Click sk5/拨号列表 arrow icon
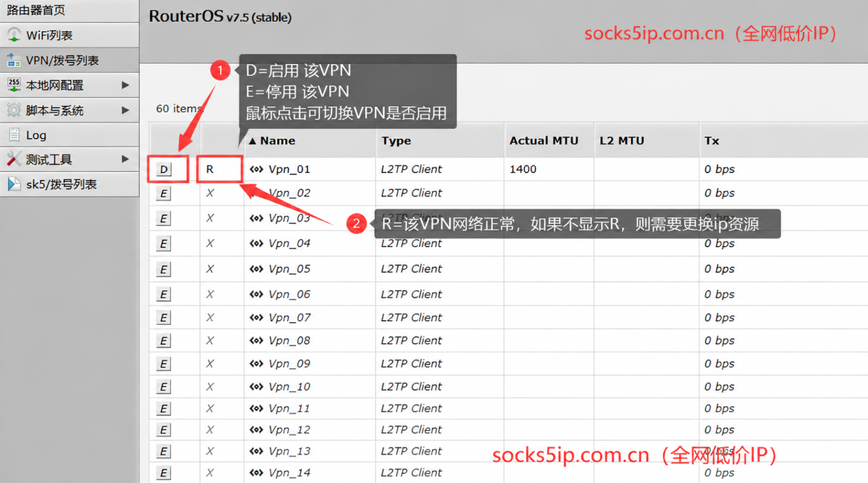The width and height of the screenshot is (868, 483). (x=14, y=184)
